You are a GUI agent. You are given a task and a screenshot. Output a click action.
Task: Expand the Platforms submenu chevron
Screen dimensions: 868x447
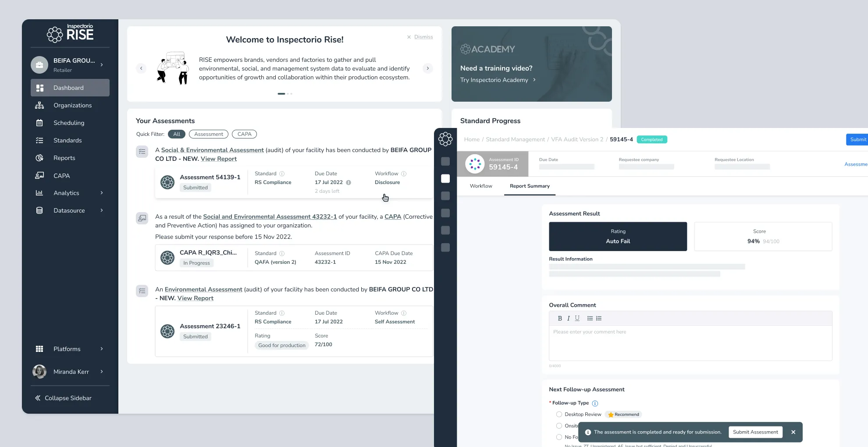click(102, 349)
